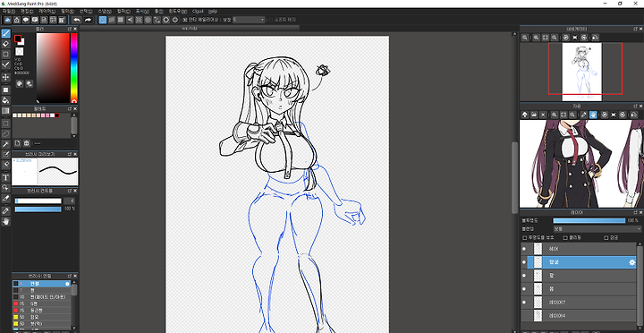Open the Cloud menu
Screen dimensions: 644x333
198,11
